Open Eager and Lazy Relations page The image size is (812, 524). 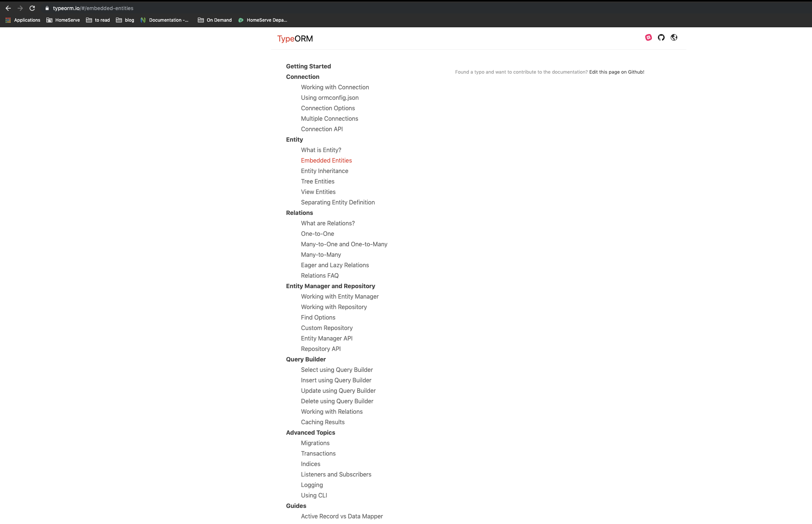click(335, 265)
